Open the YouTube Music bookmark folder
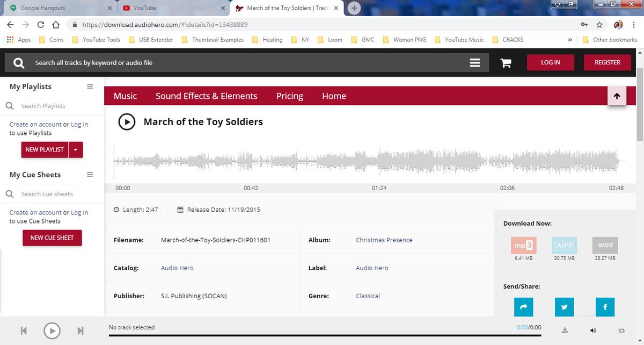Screen dimensions: 644x345 click(x=459, y=40)
